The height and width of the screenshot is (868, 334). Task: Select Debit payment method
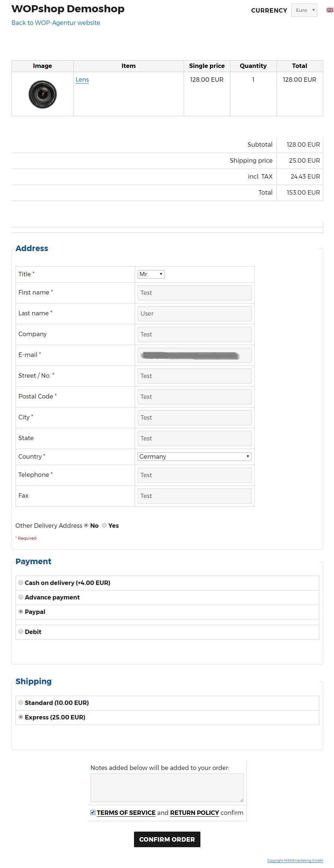[21, 631]
